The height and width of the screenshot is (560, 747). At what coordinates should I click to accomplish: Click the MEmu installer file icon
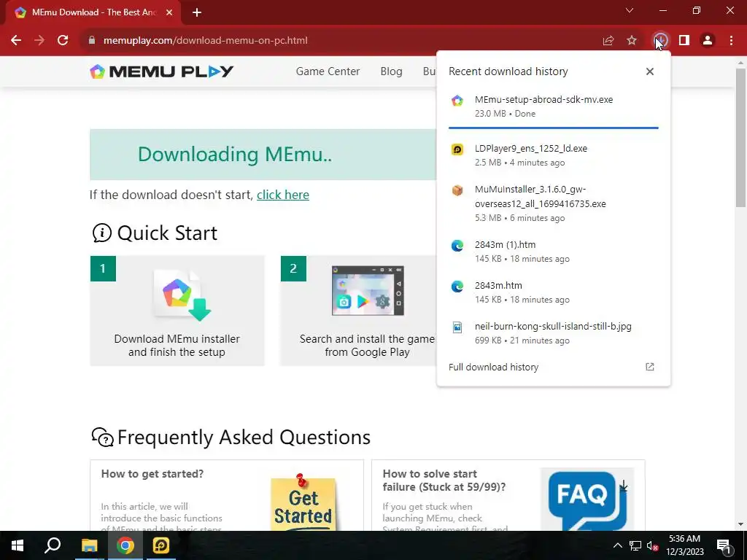(457, 101)
